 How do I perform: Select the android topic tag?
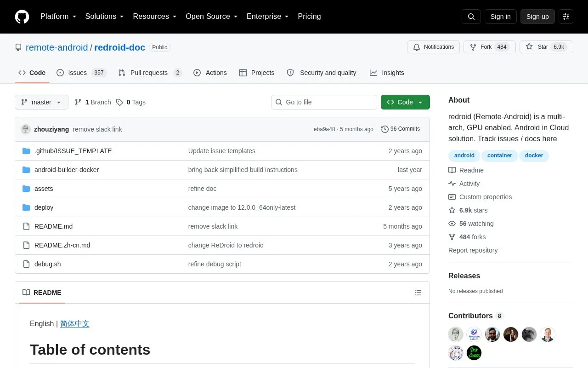[x=464, y=155]
